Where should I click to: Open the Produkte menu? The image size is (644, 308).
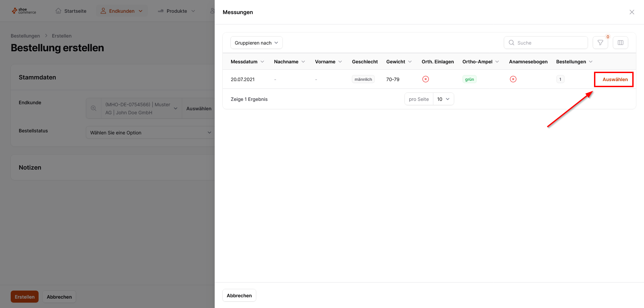(176, 11)
